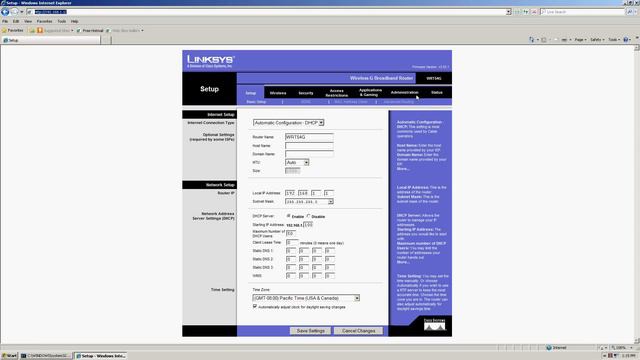Viewport: 640px width, 360px height.
Task: Click in the Domain Name field
Action: pos(309,154)
